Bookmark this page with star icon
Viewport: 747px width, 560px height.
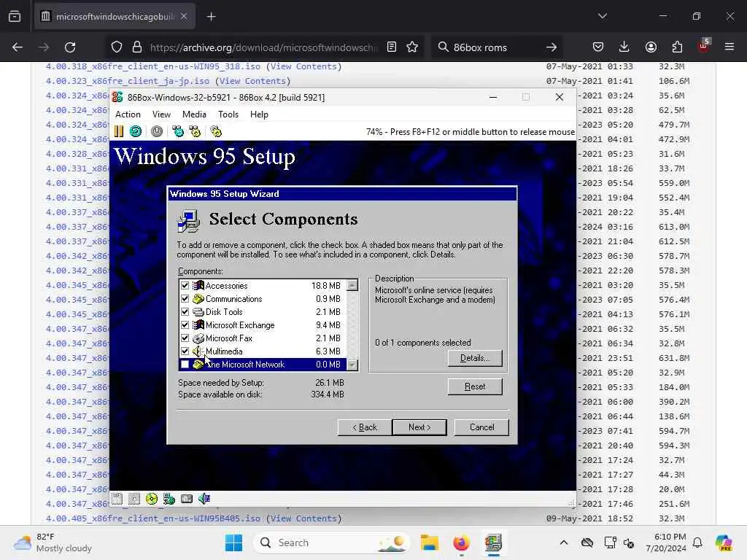click(x=412, y=47)
